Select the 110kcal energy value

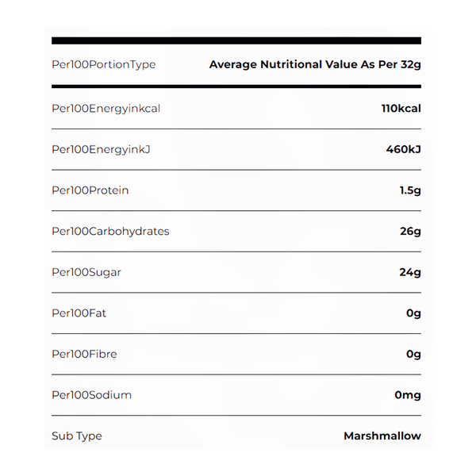(401, 108)
